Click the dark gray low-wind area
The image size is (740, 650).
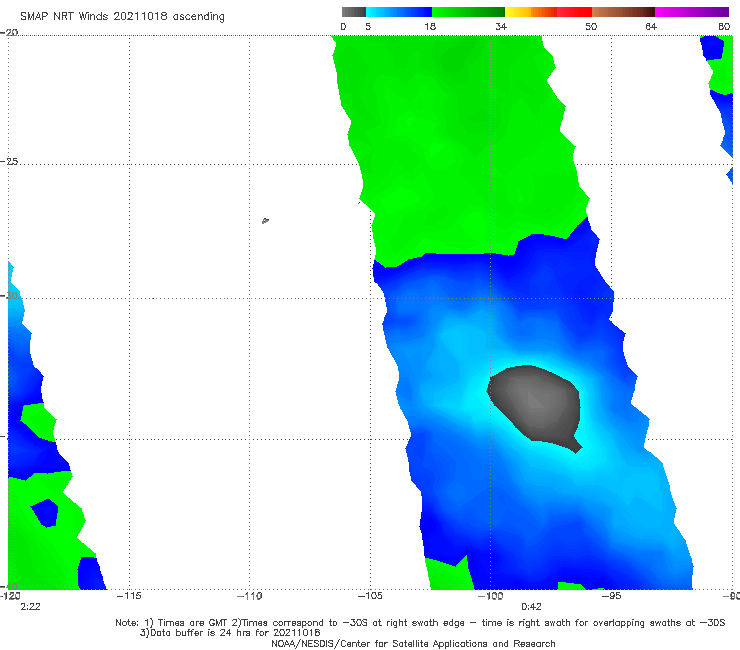[534, 406]
